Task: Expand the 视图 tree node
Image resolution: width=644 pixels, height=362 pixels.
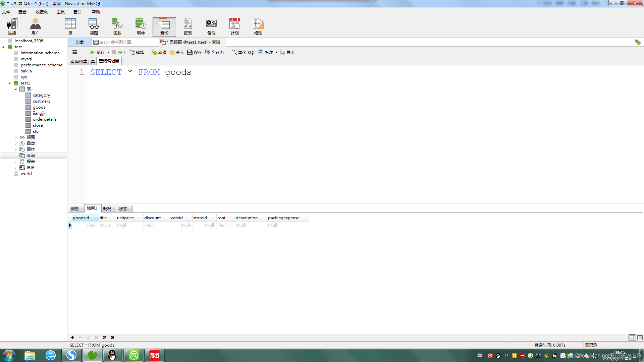Action: click(x=15, y=137)
